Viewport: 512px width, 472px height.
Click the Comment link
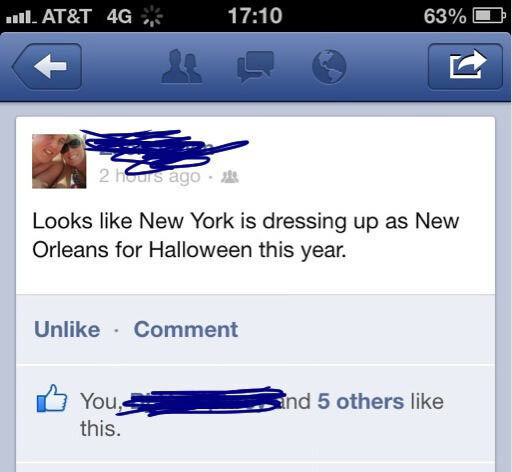[186, 329]
